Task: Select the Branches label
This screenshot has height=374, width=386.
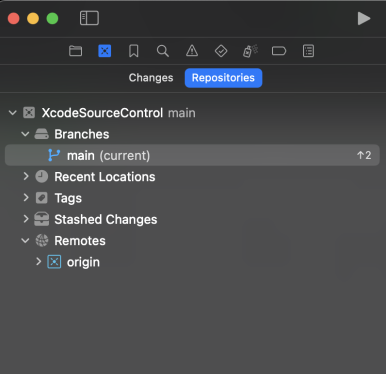Action: pos(82,134)
